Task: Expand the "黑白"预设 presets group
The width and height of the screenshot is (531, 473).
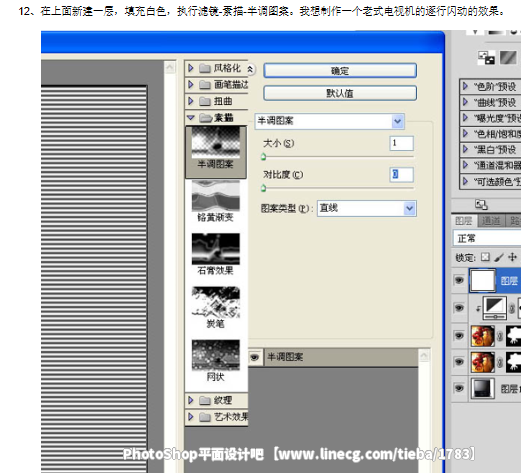Action: click(x=465, y=149)
